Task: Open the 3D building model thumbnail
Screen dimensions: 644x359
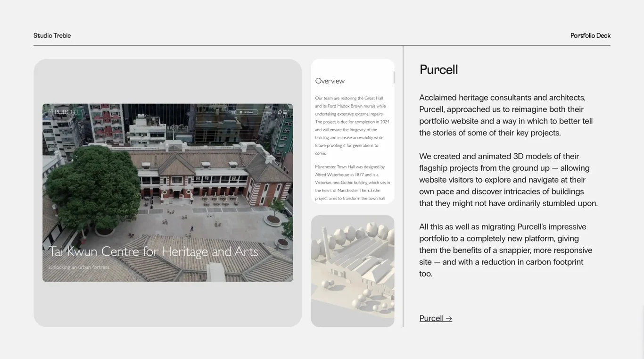Action: [353, 271]
